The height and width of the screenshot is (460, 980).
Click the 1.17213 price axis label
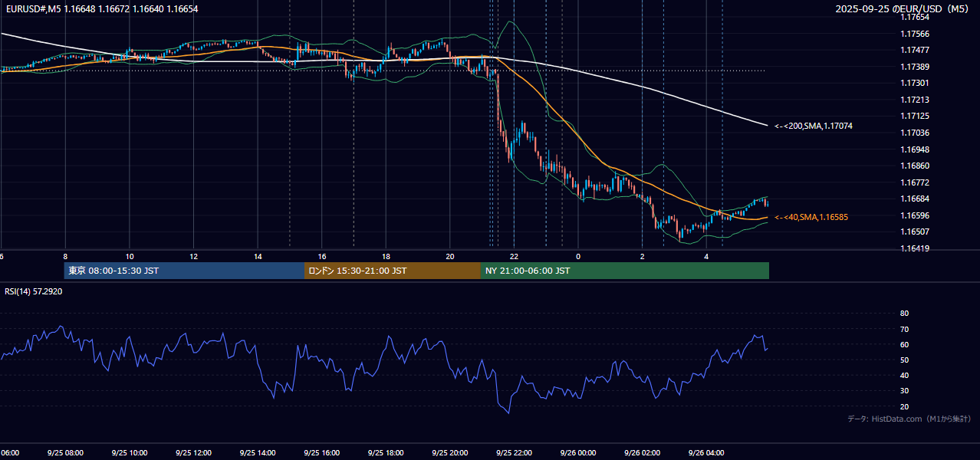point(916,100)
